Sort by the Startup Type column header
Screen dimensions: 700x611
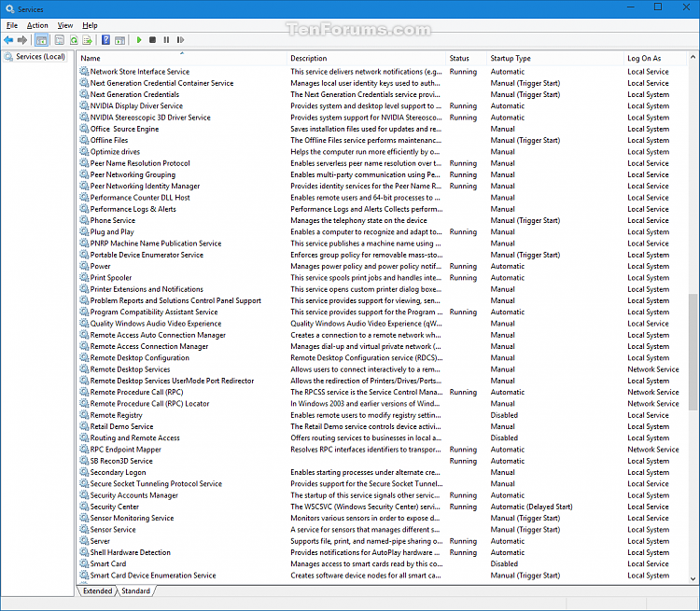555,59
